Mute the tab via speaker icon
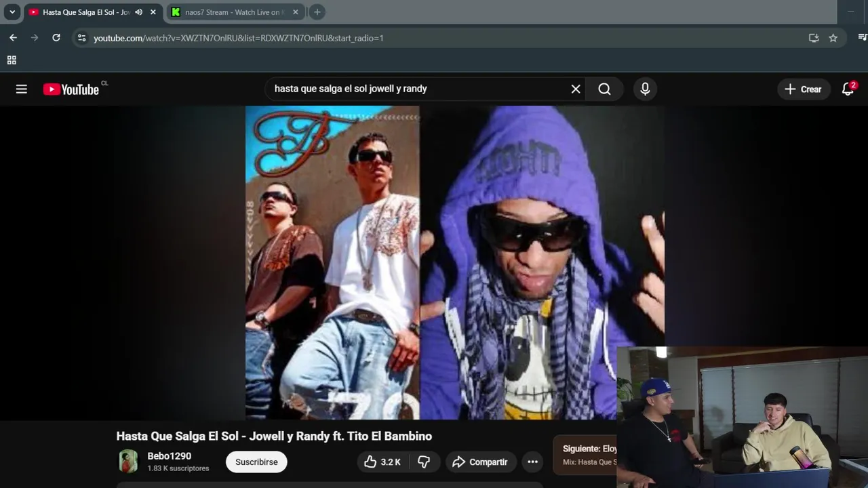Viewport: 868px width, 488px height. (x=139, y=12)
